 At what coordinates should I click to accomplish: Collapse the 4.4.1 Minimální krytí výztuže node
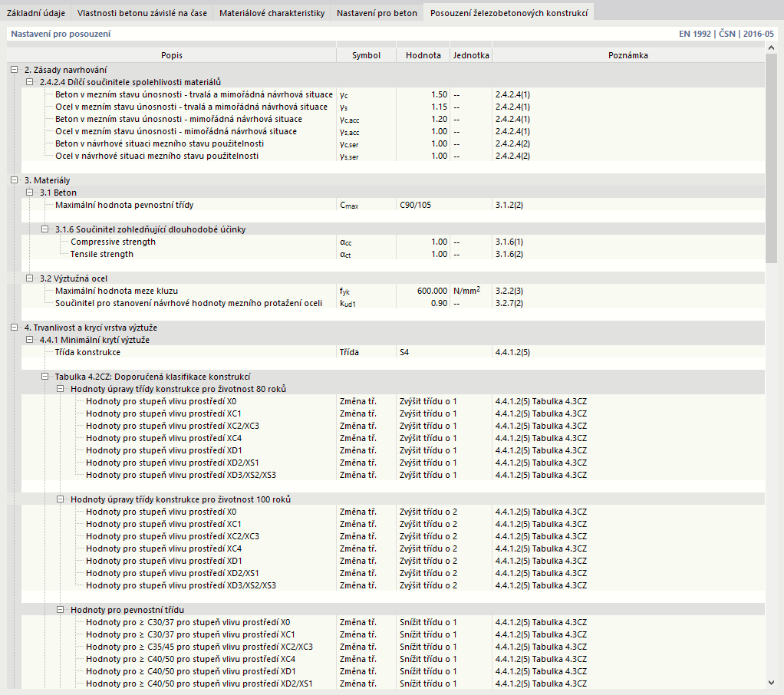point(29,340)
